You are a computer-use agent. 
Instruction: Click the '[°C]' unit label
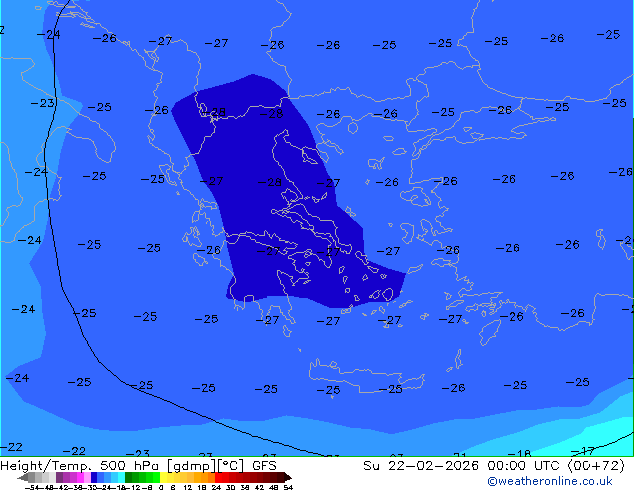click(231, 466)
